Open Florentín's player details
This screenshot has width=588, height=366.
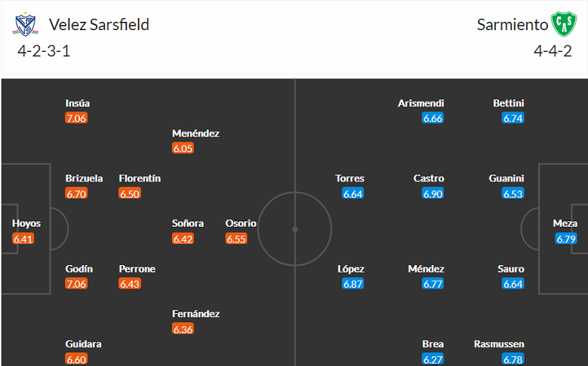point(139,178)
